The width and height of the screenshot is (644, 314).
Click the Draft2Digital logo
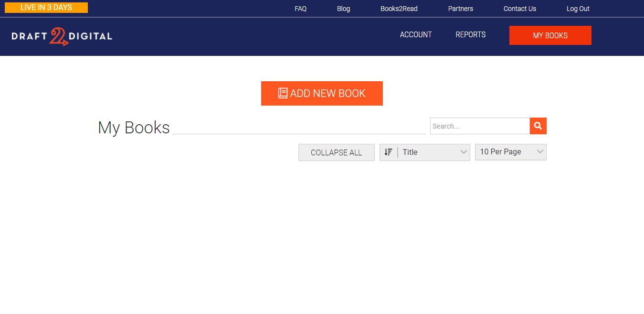(x=61, y=36)
